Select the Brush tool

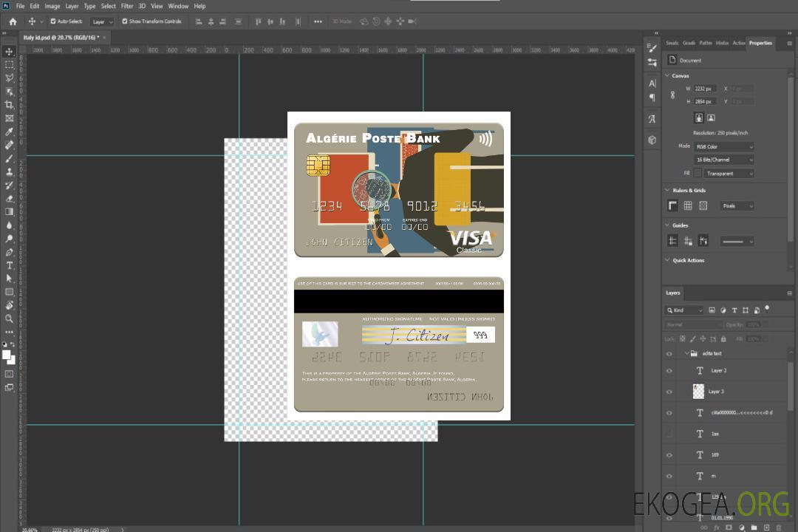point(9,158)
